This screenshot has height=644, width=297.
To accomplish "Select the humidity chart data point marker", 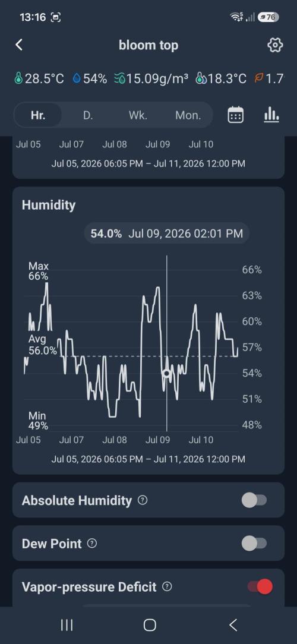I will click(166, 373).
